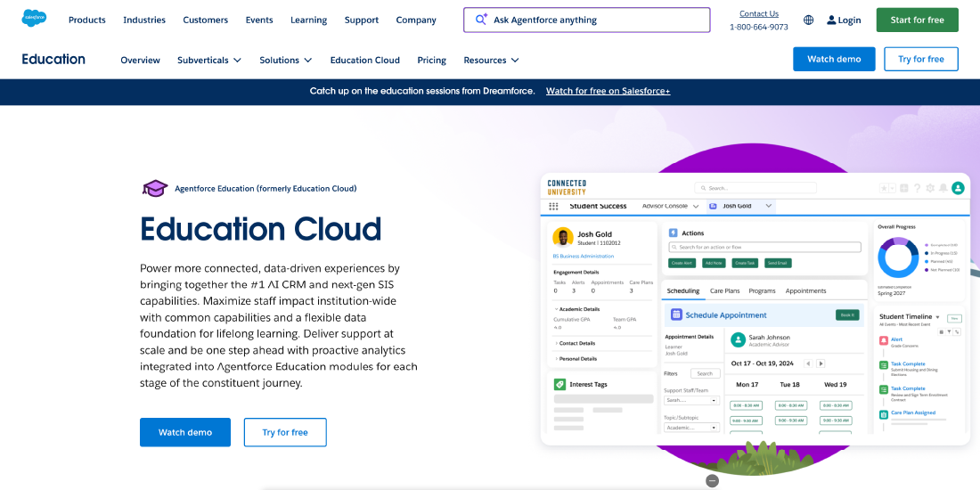
Task: Click the Watch for free on Salesforce+ link
Action: click(x=608, y=91)
